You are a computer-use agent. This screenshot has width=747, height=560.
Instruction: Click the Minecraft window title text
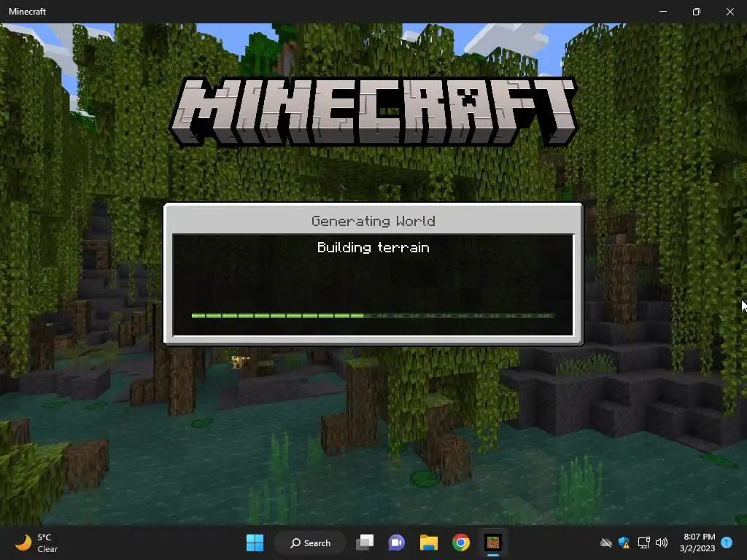coord(27,12)
